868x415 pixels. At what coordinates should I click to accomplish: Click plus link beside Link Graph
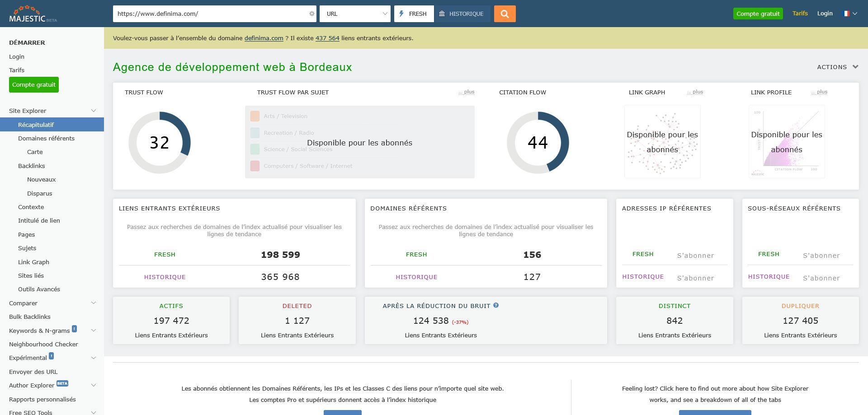(x=695, y=92)
